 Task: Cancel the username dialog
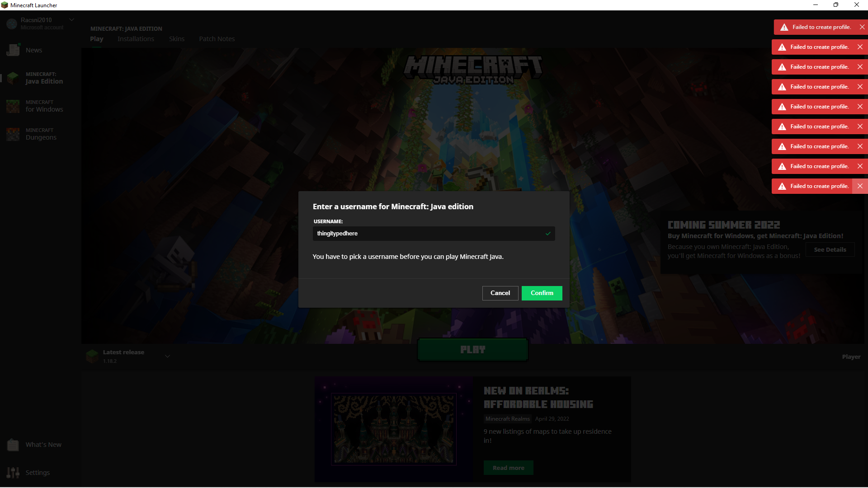(500, 293)
